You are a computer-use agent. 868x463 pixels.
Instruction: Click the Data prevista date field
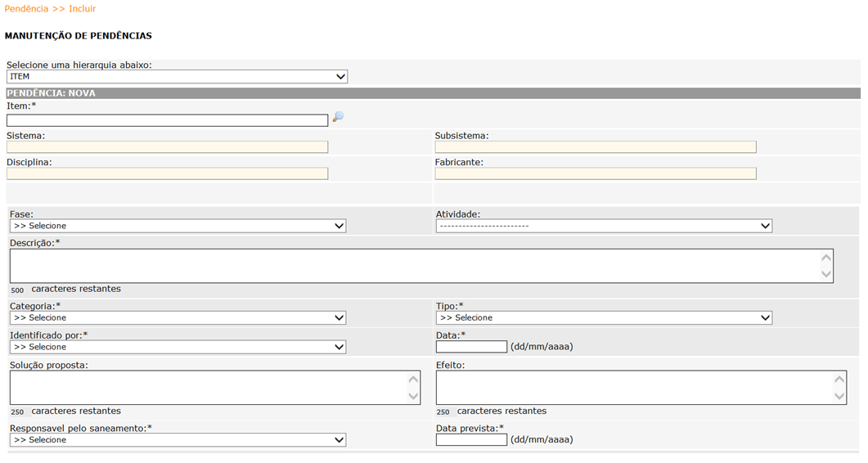tap(472, 440)
